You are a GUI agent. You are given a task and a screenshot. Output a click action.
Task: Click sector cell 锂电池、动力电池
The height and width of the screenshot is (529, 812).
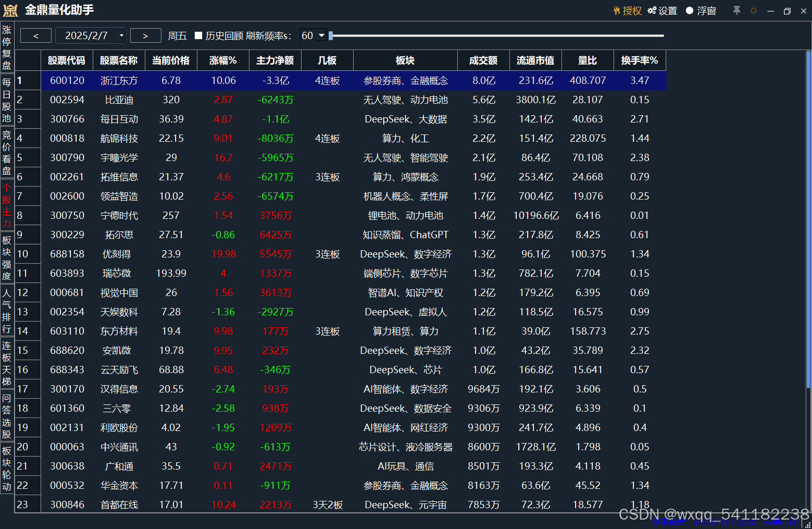(x=406, y=215)
